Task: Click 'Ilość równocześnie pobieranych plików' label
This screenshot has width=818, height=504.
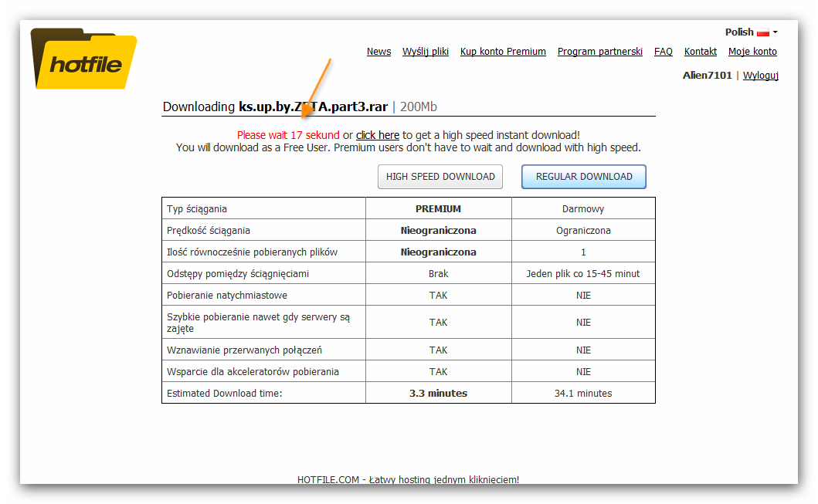Action: 252,252
